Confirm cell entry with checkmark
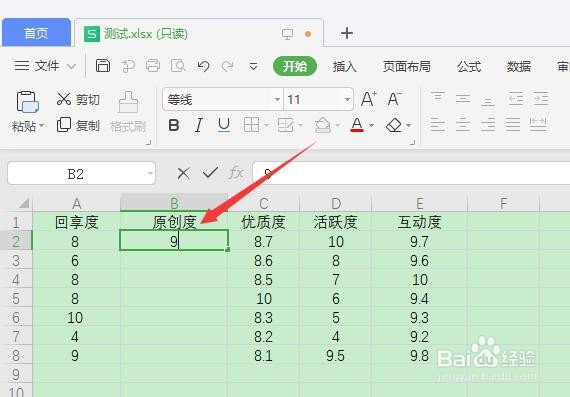This screenshot has width=570, height=397. tap(210, 173)
